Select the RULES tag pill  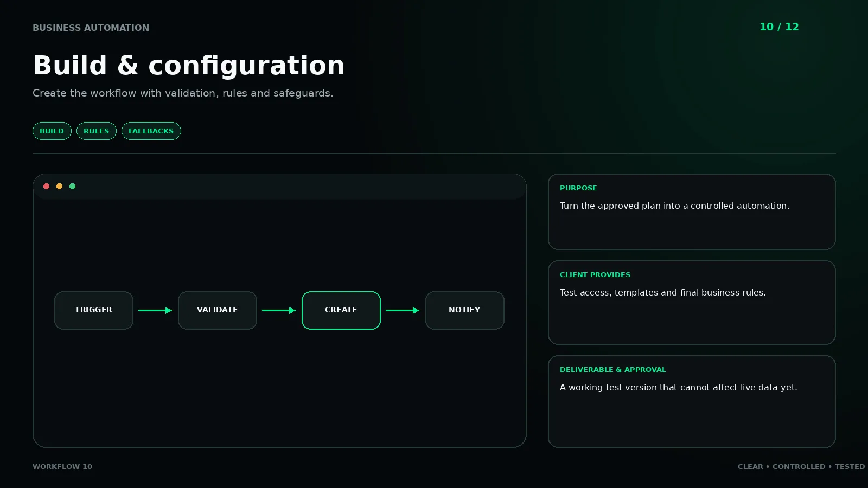97,131
